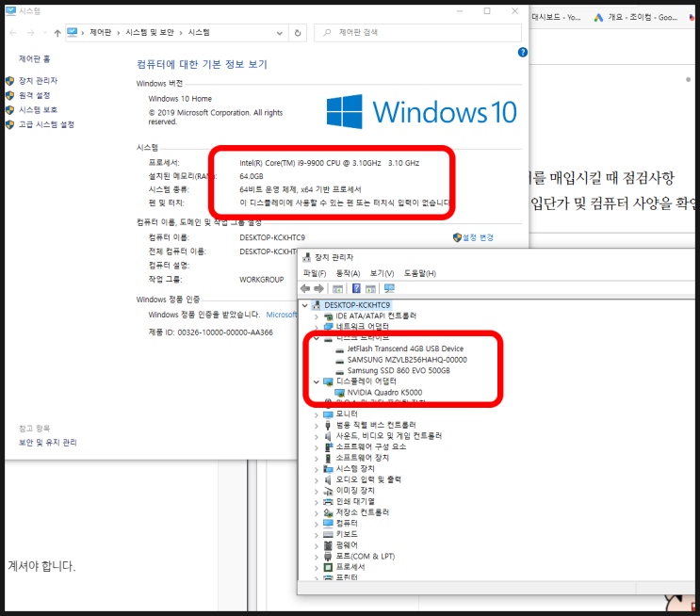Click the WORKGROUP value text
Screen dimensions: 700x616
(x=262, y=280)
